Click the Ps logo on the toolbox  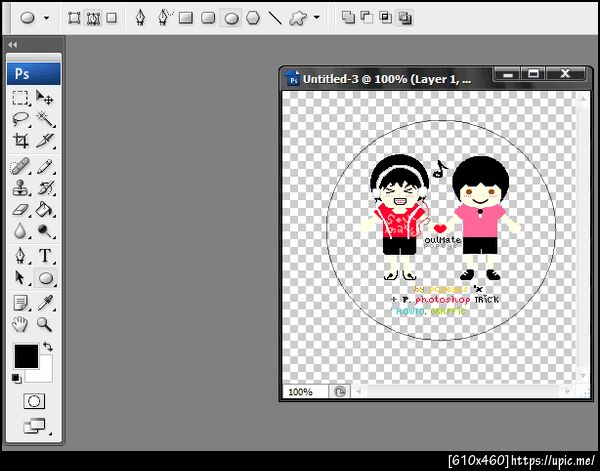point(34,73)
